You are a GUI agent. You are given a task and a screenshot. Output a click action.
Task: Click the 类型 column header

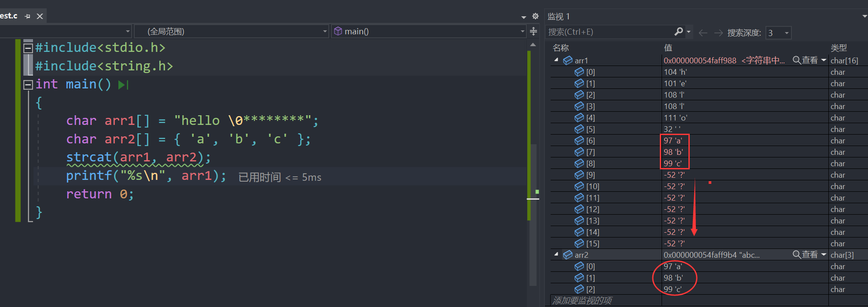click(839, 48)
